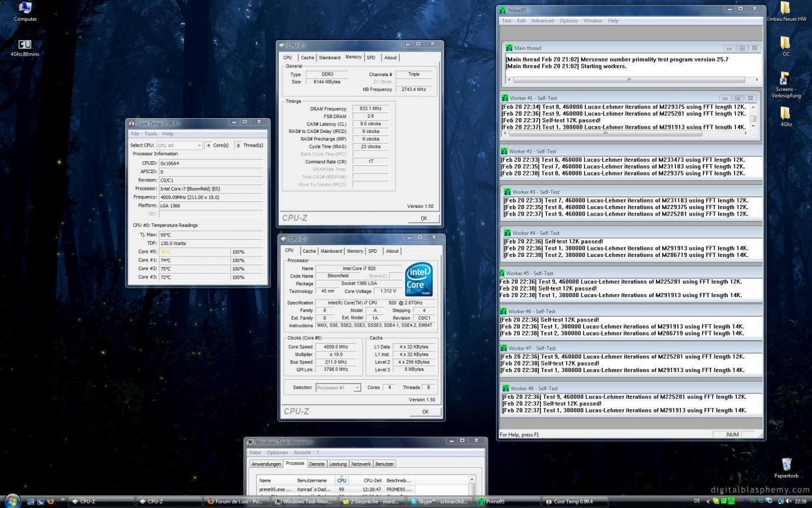Click Prime95 title bar icon
Image resolution: width=812 pixels, height=508 pixels.
tap(503, 10)
